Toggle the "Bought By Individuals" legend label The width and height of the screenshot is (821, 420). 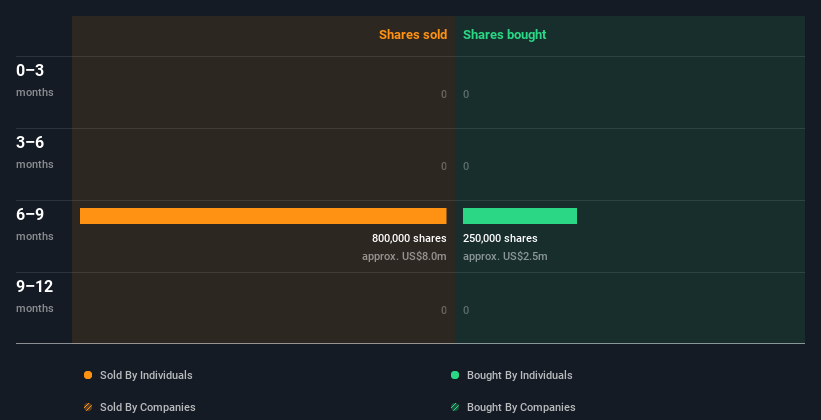[519, 375]
